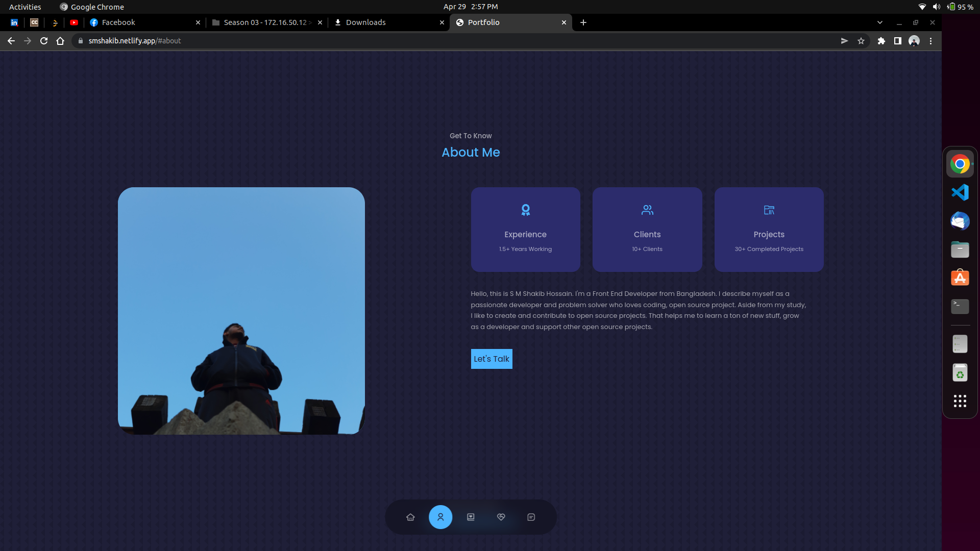Toggle the bookmark star for this page
Screen dimensions: 980x551
coord(861,41)
